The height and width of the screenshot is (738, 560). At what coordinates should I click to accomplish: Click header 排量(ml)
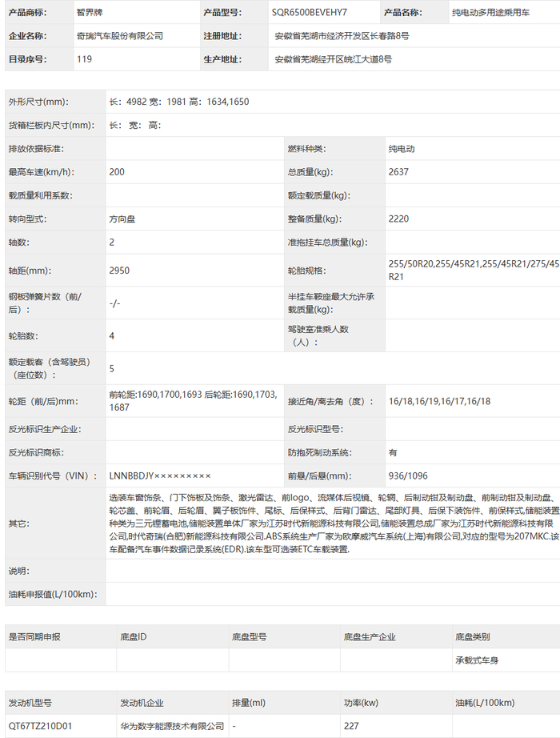pos(249,703)
